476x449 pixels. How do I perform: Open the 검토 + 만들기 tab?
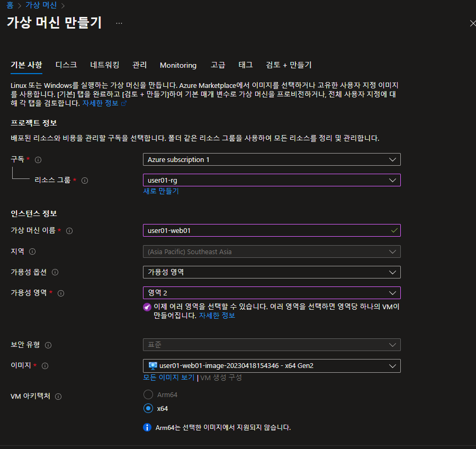289,65
